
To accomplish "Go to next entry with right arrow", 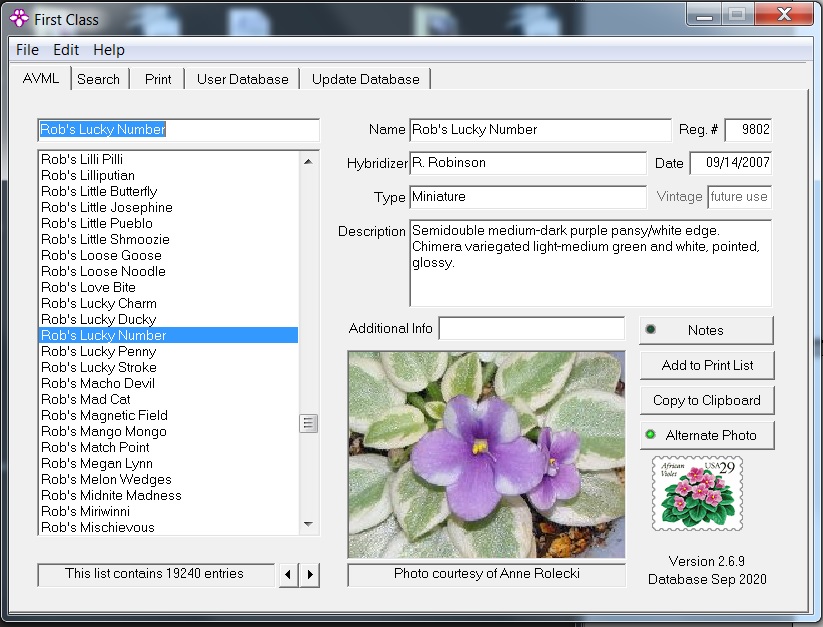I will coord(310,575).
